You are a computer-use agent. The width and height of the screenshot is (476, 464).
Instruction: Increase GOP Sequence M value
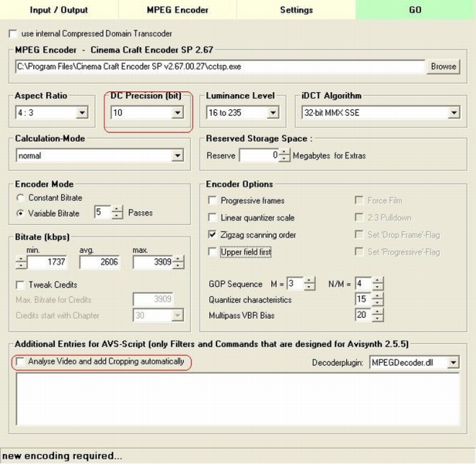tap(309, 280)
